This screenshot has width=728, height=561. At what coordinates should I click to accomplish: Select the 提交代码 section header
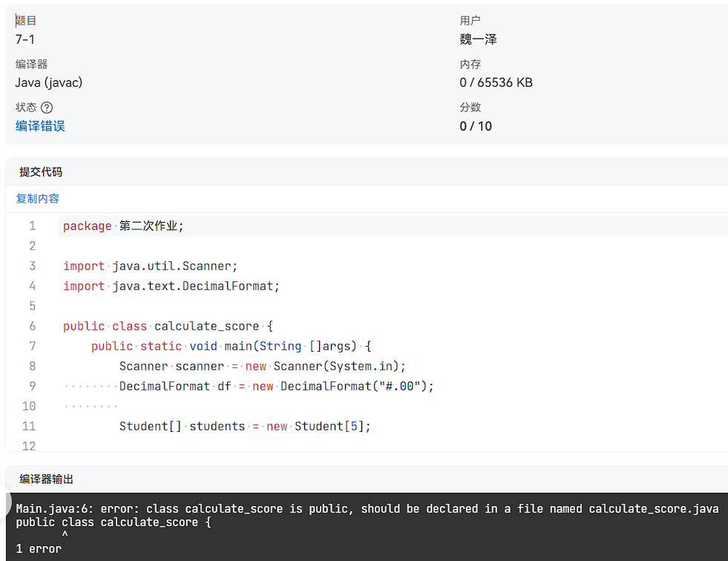tap(41, 172)
